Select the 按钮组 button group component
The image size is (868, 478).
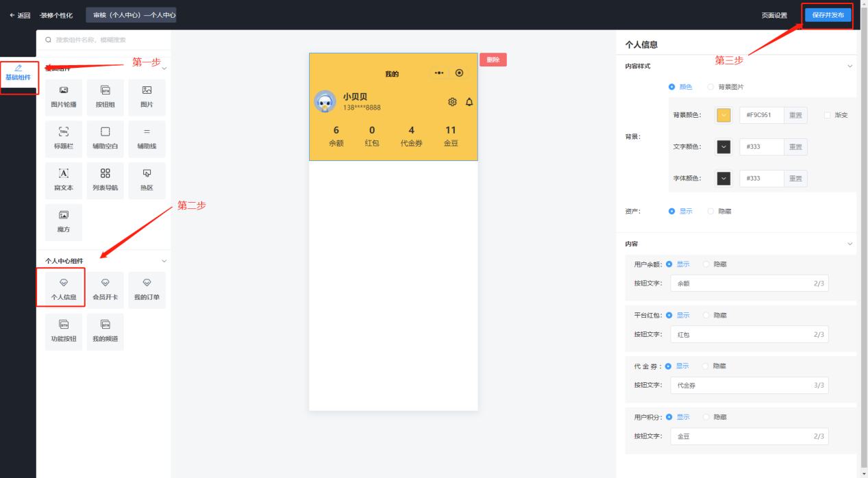tap(105, 97)
